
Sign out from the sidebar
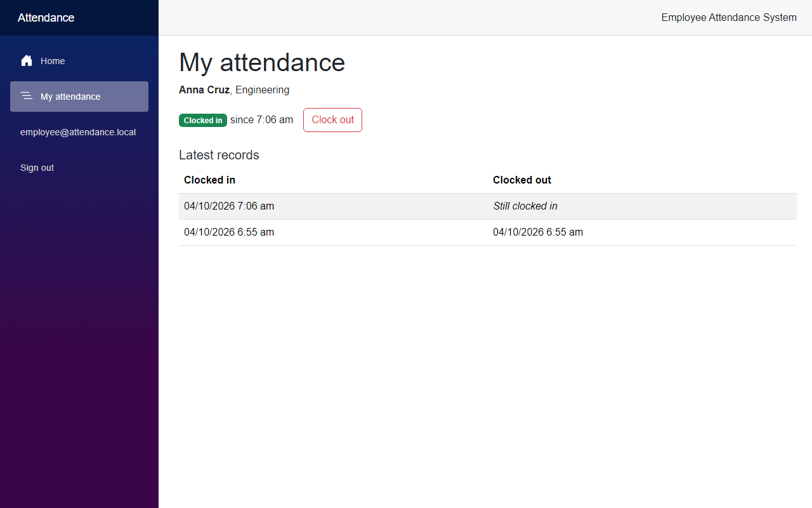[x=37, y=168]
